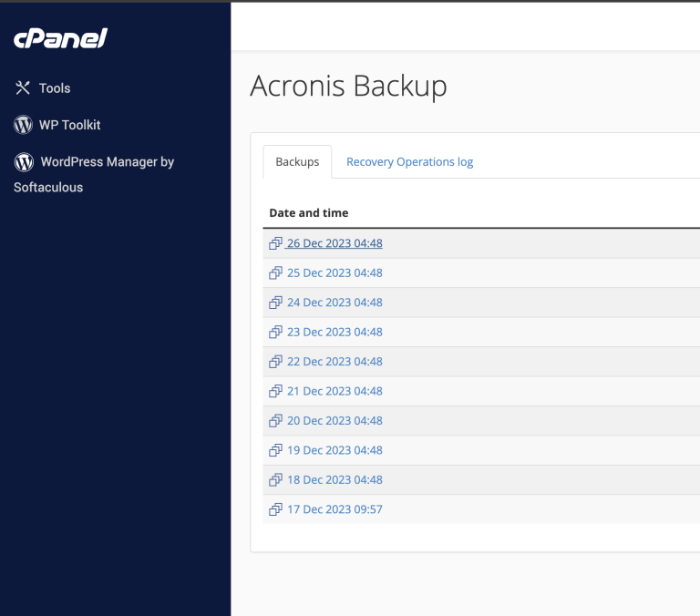Viewport: 700px width, 616px height.
Task: Open the 18 Dec 2023 04:48 backup
Action: [335, 479]
